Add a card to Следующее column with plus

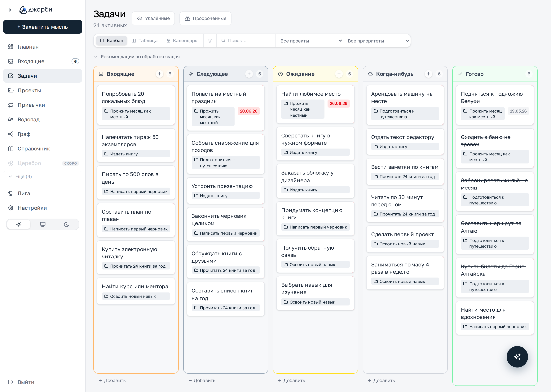(x=249, y=74)
